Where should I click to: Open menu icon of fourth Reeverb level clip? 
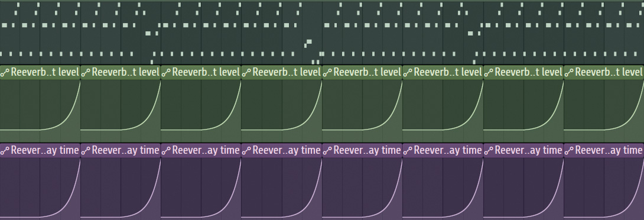point(247,73)
